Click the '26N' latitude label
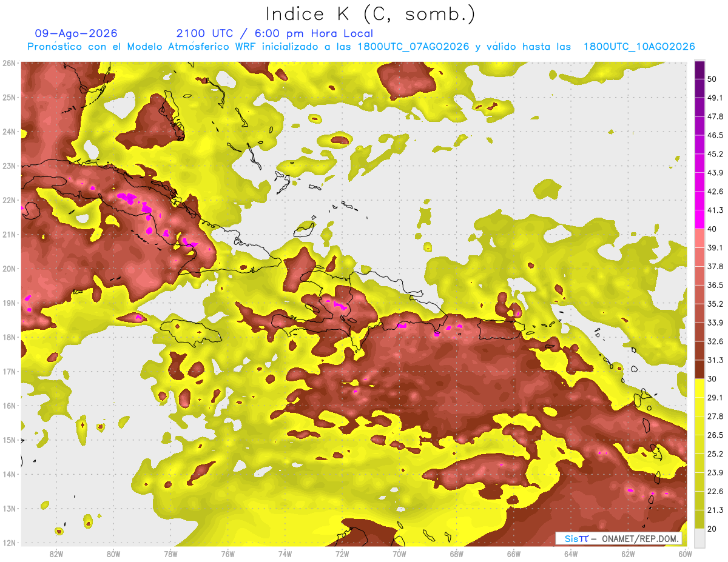Viewport: 728px width, 562px height. (x=9, y=63)
